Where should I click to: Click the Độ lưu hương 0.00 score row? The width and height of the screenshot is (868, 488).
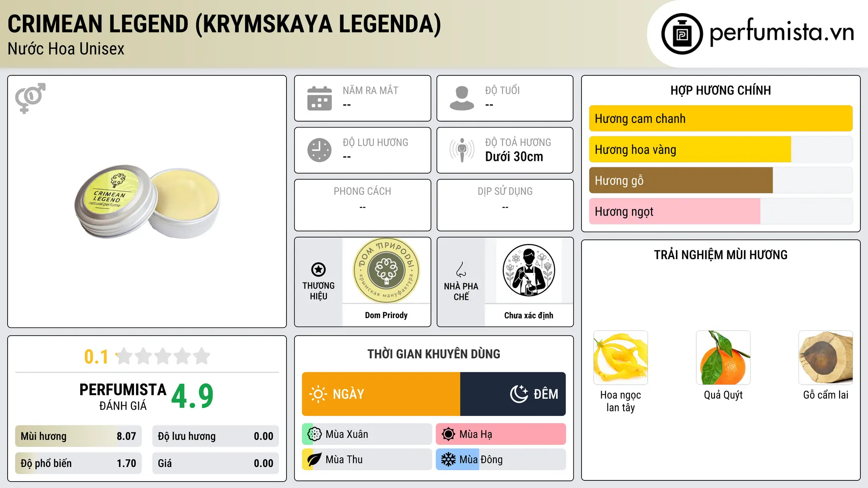215,436
